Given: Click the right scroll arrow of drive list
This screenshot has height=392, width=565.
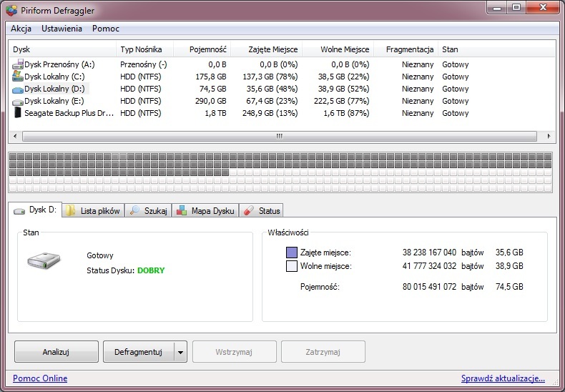Looking at the screenshot, I should point(549,136).
